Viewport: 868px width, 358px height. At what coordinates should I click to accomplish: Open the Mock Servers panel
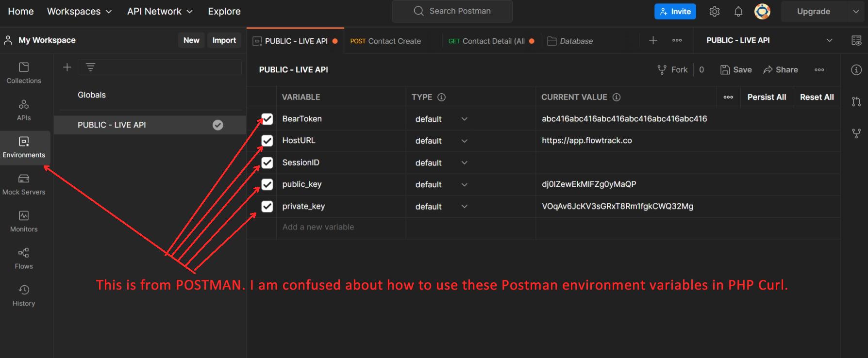[x=24, y=185]
